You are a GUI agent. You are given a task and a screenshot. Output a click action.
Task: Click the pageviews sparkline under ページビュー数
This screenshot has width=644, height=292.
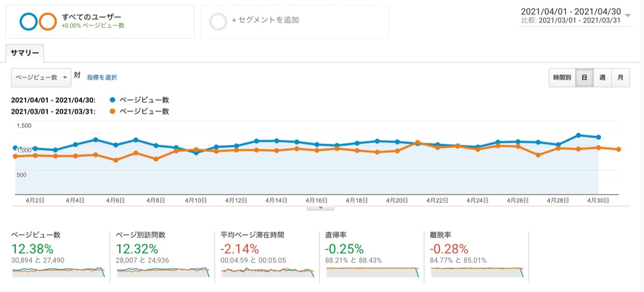[x=58, y=272]
